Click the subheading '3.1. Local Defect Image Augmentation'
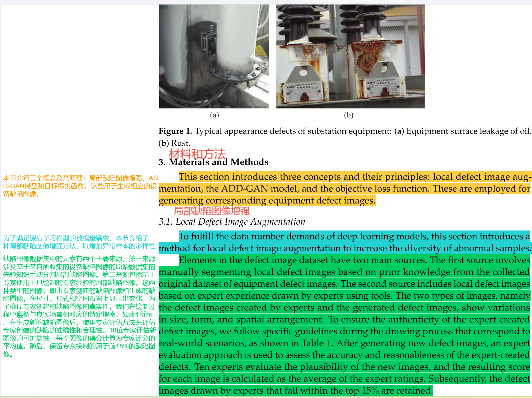This screenshot has width=532, height=398. click(232, 222)
